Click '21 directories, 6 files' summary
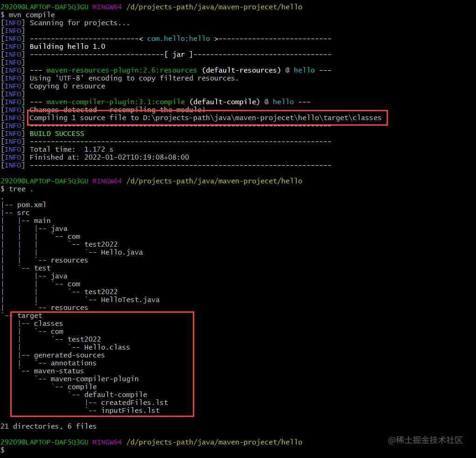The image size is (476, 458). point(48,426)
